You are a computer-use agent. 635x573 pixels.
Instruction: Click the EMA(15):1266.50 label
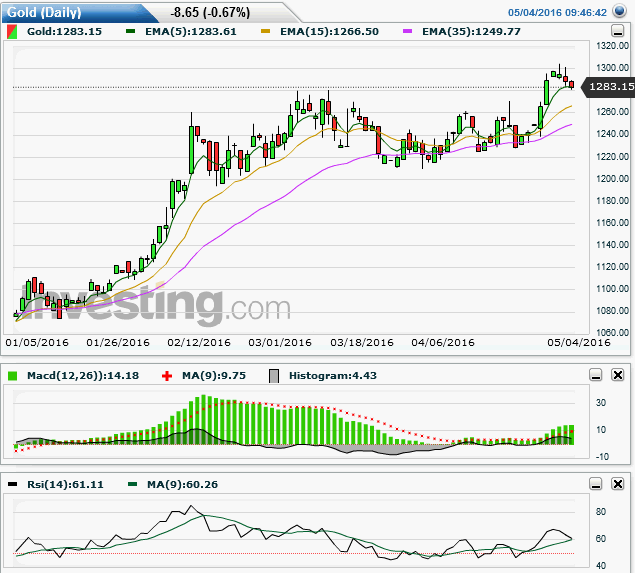(x=329, y=32)
